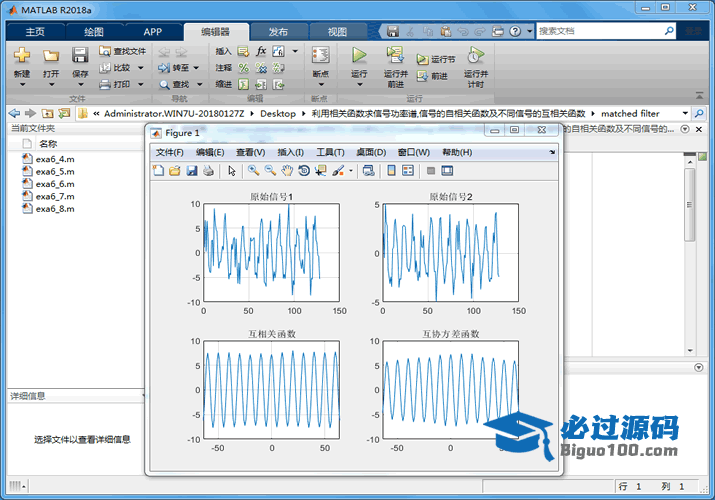This screenshot has height=500, width=715.
Task: Click the 打开 (Open) folder icon
Action: coord(51,56)
